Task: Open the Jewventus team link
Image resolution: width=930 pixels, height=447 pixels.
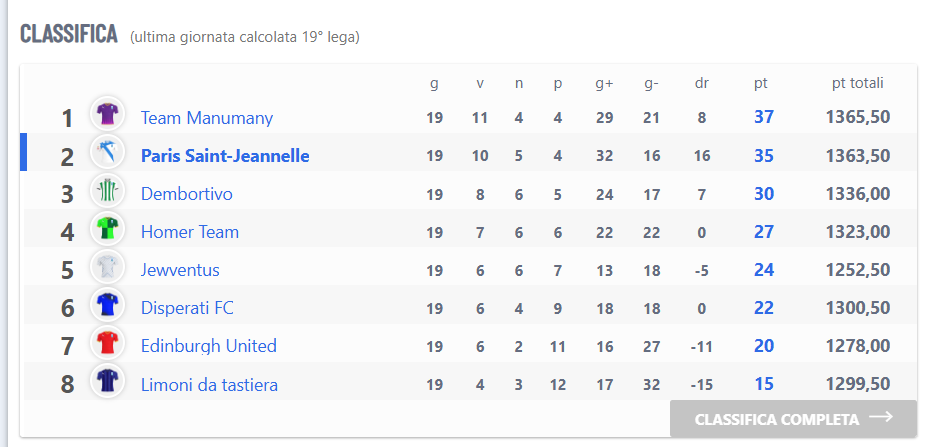Action: pos(180,270)
